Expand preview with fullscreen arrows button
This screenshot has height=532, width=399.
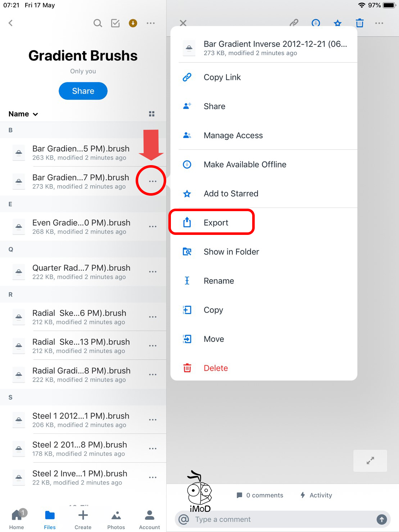(x=370, y=460)
